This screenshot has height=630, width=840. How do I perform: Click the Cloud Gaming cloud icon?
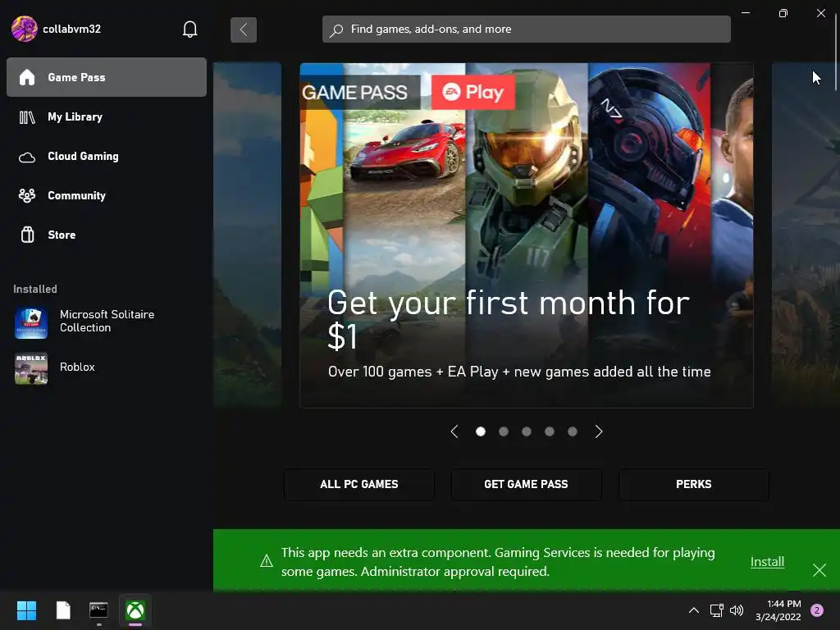click(x=27, y=157)
